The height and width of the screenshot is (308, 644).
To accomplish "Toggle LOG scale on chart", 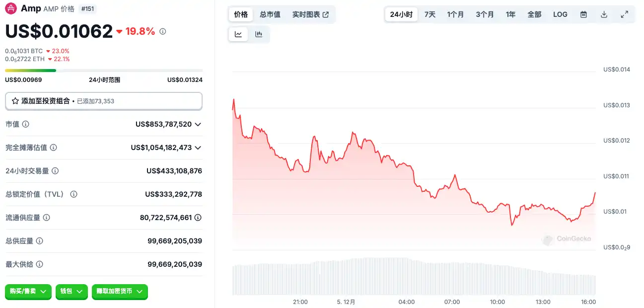I will pyautogui.click(x=560, y=14).
